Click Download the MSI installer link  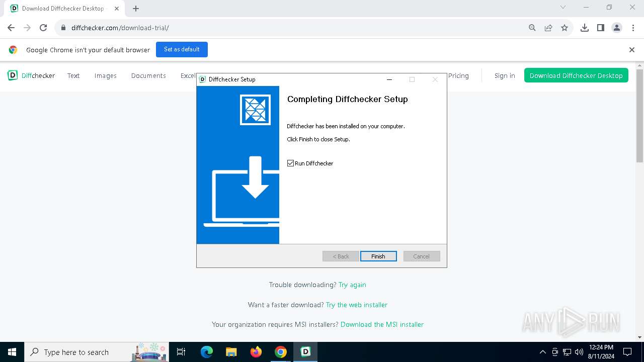pos(382,324)
